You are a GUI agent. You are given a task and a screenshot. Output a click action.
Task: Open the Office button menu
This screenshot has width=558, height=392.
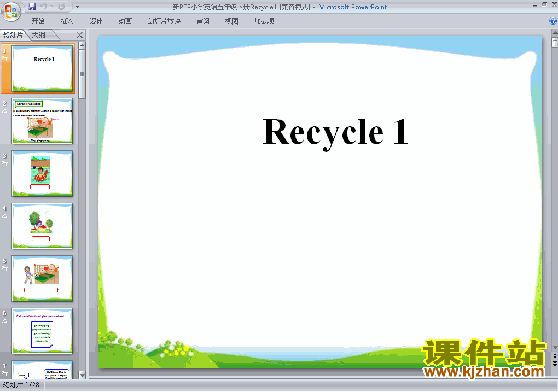(x=11, y=11)
